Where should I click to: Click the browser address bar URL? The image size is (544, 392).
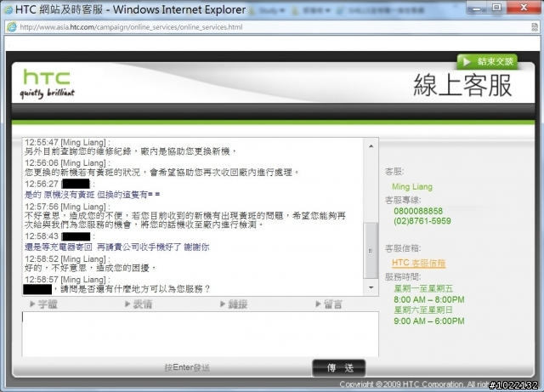[131, 27]
